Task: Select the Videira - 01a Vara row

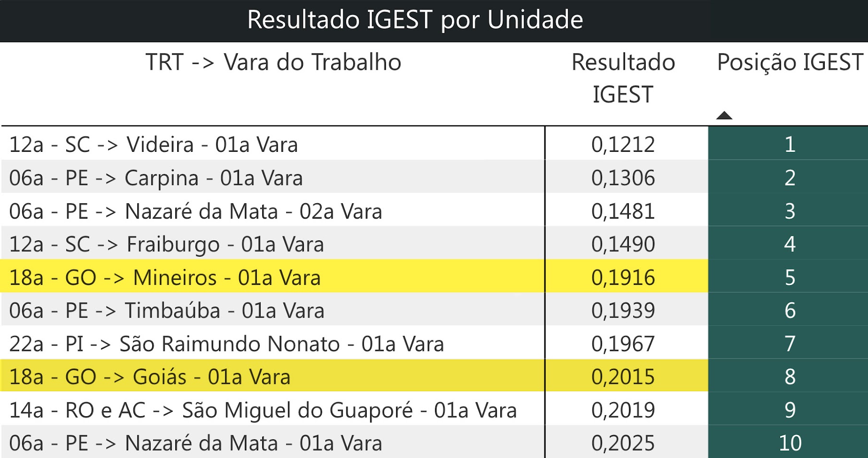Action: [x=154, y=145]
